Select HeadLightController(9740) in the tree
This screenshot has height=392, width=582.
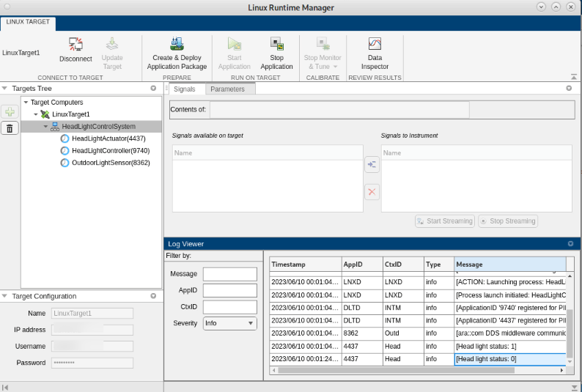click(110, 151)
